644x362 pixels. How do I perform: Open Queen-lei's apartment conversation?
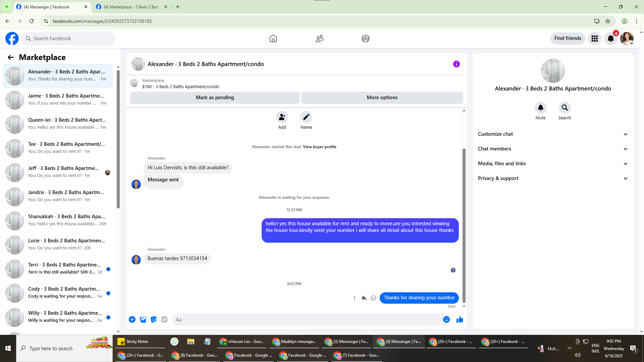pyautogui.click(x=58, y=124)
